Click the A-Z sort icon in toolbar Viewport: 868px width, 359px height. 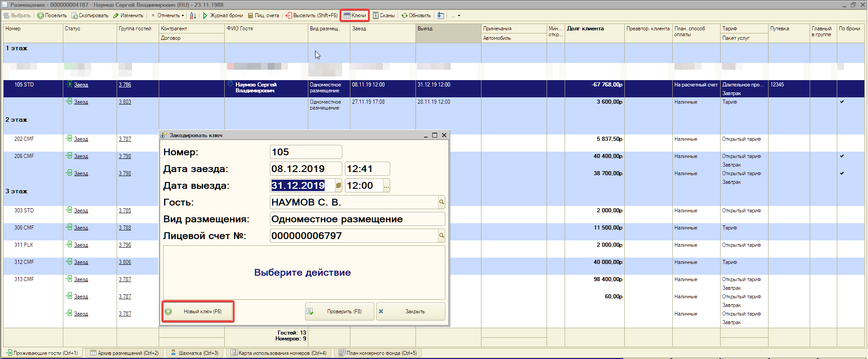pyautogui.click(x=193, y=15)
